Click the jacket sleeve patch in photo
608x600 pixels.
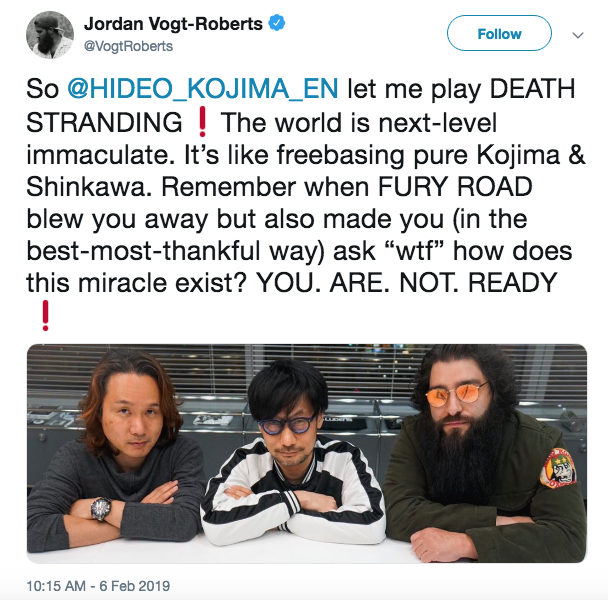pyautogui.click(x=558, y=468)
